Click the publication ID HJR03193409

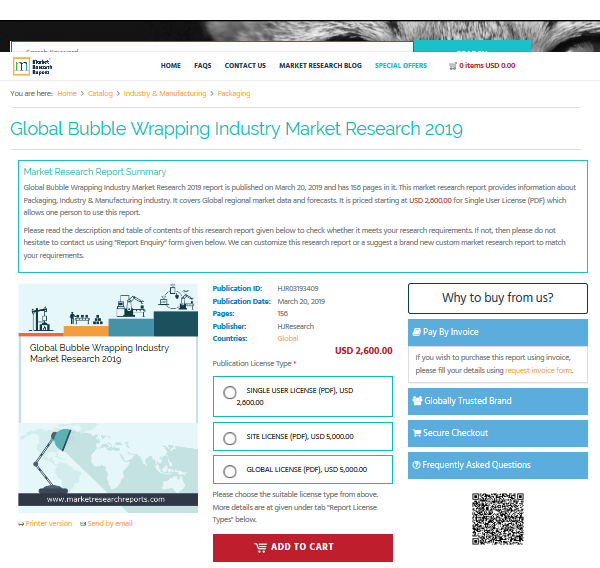298,289
